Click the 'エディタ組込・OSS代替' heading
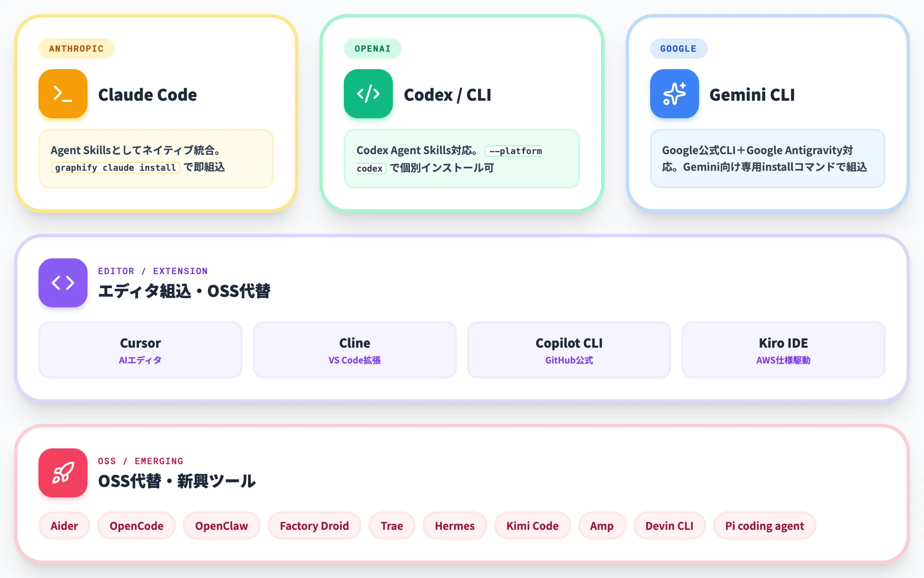The image size is (924, 578). pos(184,291)
